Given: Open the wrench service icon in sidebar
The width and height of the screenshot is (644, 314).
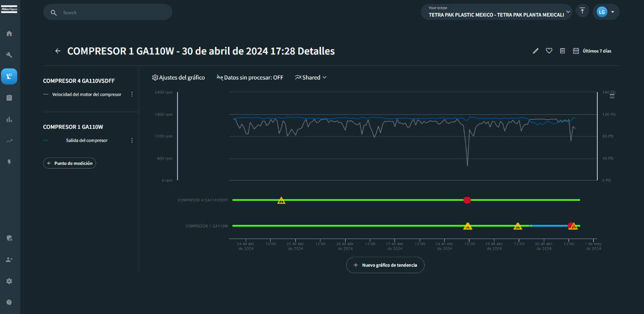Looking at the screenshot, I should tap(9, 55).
